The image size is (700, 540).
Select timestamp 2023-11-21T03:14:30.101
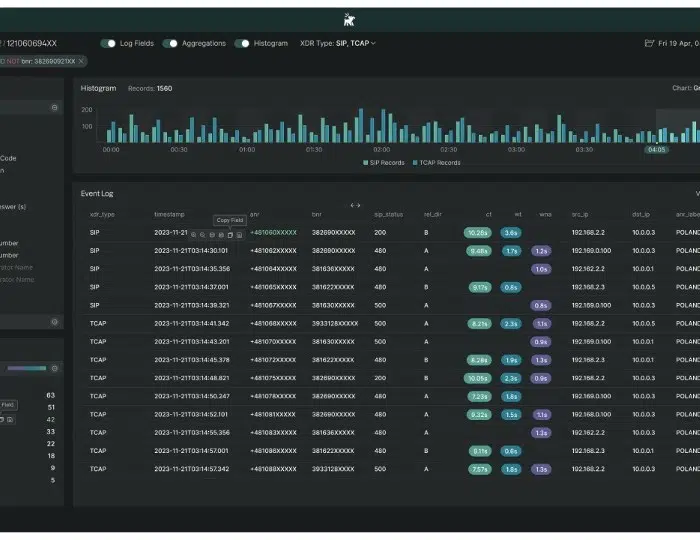tap(191, 251)
